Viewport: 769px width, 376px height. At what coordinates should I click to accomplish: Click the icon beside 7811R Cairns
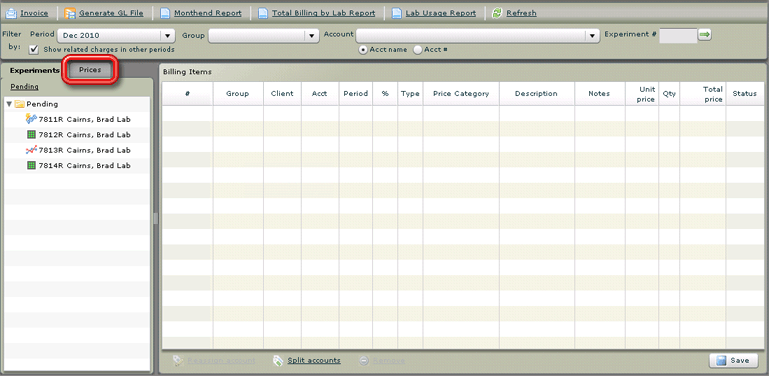[31, 119]
